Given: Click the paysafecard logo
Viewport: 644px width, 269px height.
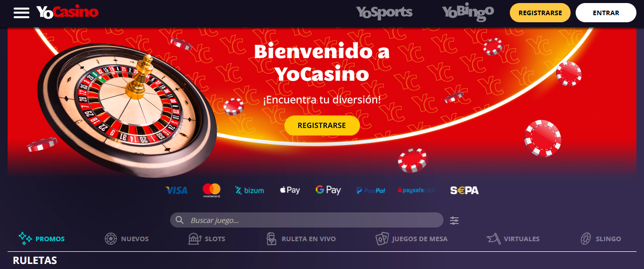Looking at the screenshot, I should [x=417, y=191].
